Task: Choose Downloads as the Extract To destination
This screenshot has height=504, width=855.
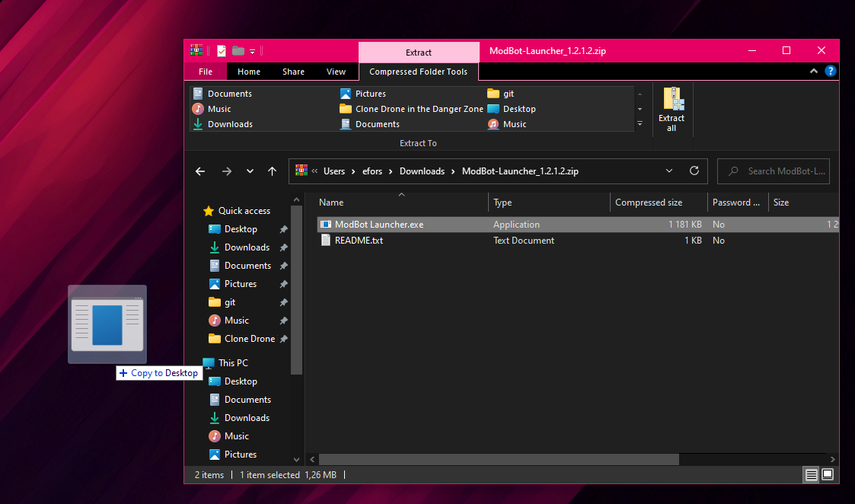Action: tap(223, 124)
